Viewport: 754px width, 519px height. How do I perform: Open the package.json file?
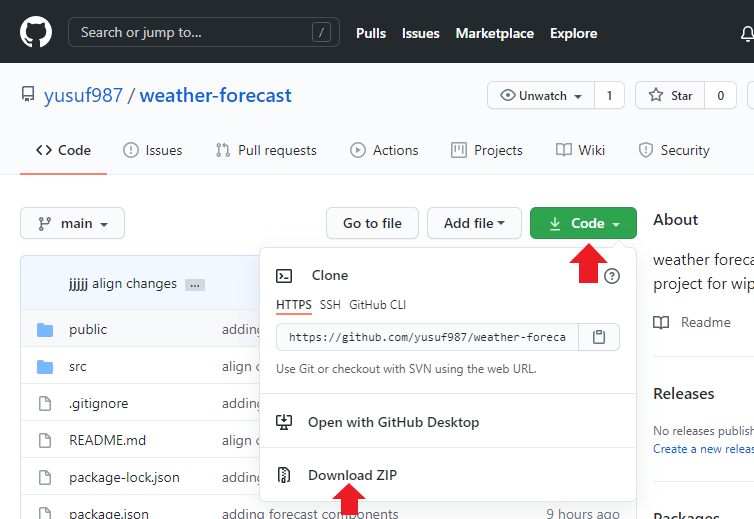pos(109,513)
